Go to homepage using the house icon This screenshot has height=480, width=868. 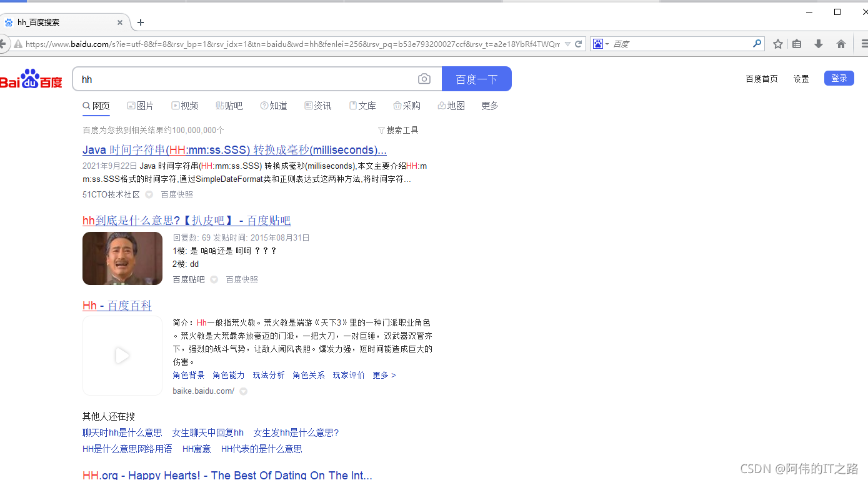click(841, 44)
